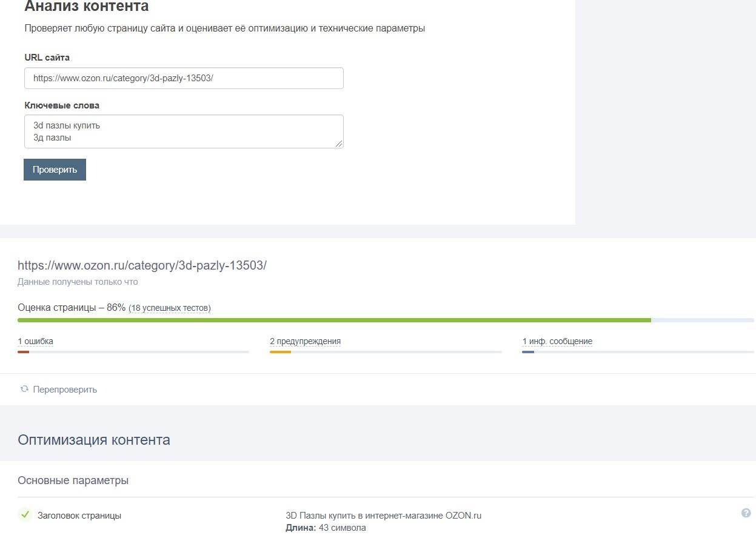Open the "1 ошибка" filter

pyautogui.click(x=35, y=341)
